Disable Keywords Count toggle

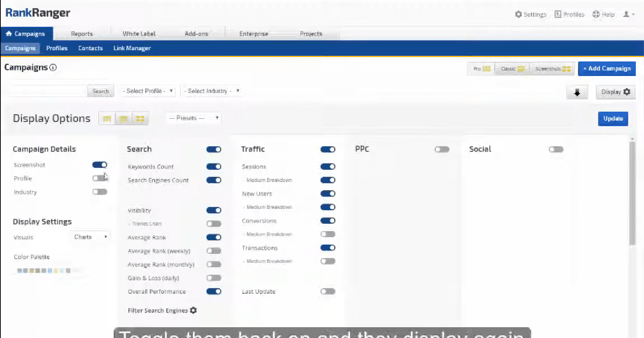click(214, 166)
